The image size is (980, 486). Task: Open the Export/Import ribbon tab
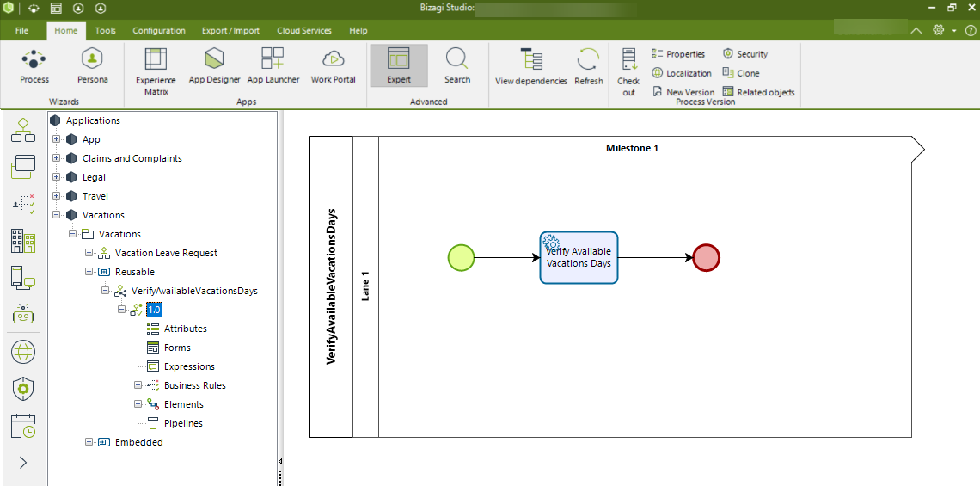point(230,30)
